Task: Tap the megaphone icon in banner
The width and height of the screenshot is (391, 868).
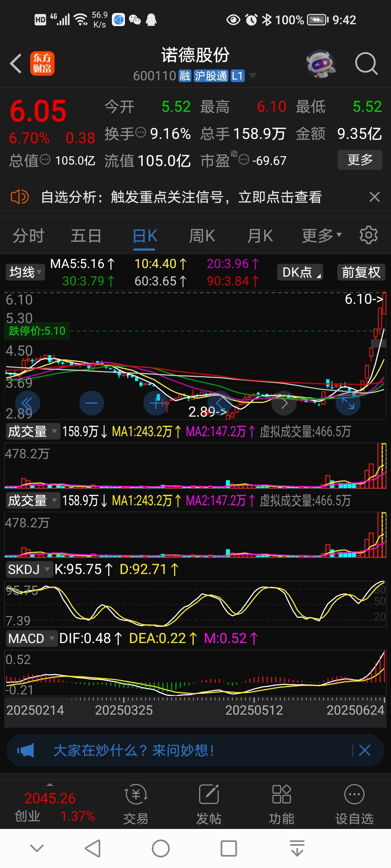Action: 25,750
